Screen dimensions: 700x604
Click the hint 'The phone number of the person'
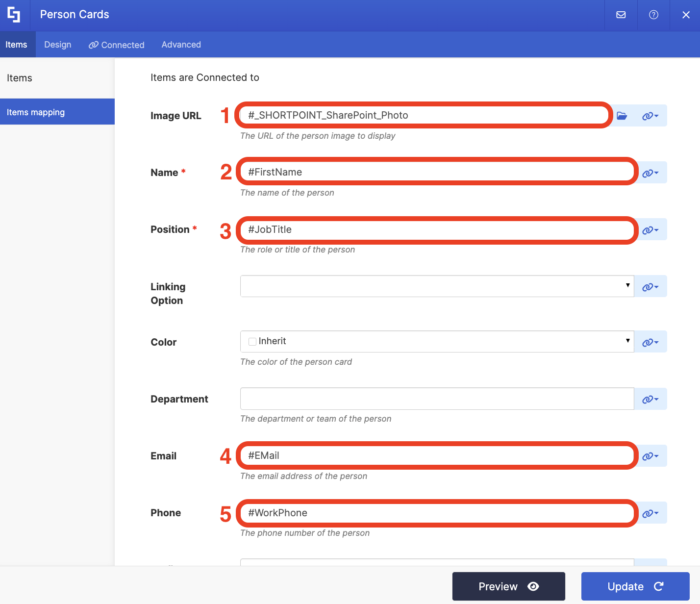305,533
